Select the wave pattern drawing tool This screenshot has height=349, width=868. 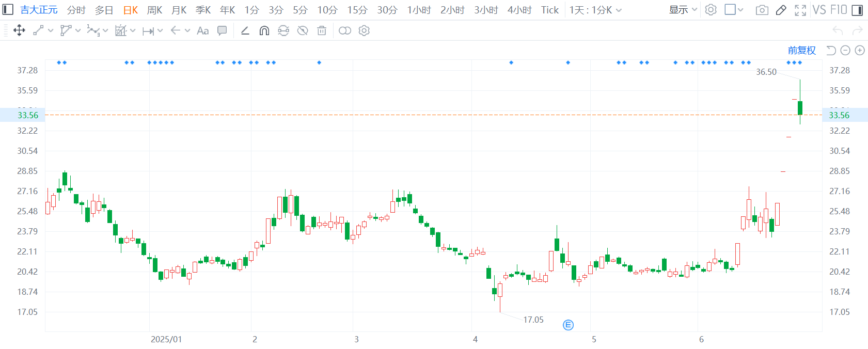(93, 30)
